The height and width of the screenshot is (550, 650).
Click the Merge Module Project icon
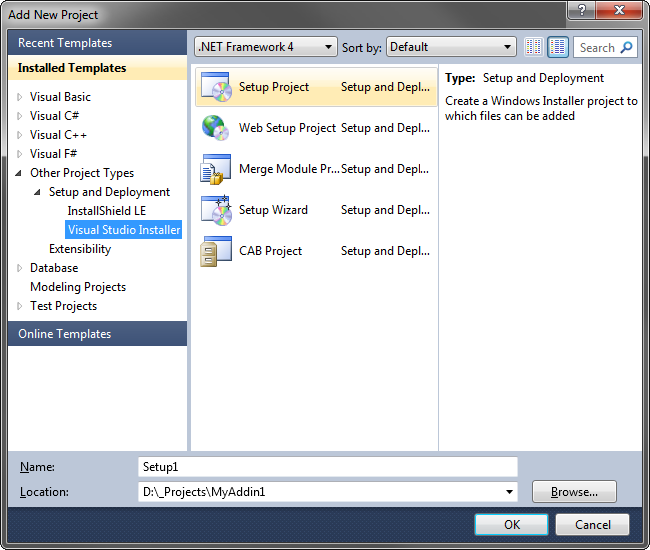pos(216,169)
